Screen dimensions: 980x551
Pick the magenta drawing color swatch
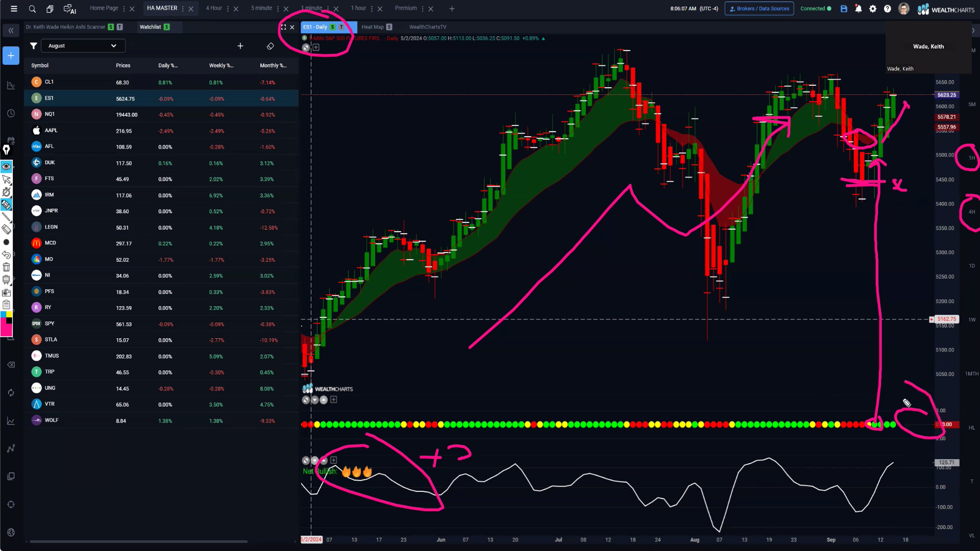pyautogui.click(x=6, y=330)
